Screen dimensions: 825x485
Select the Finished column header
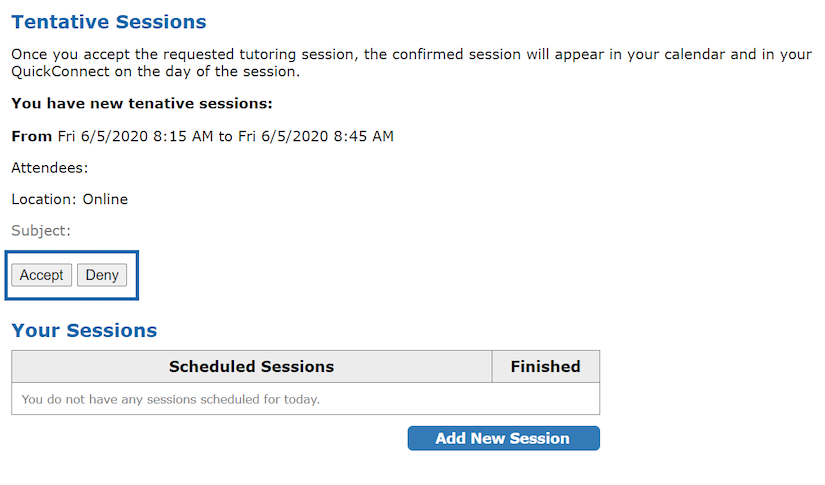545,367
